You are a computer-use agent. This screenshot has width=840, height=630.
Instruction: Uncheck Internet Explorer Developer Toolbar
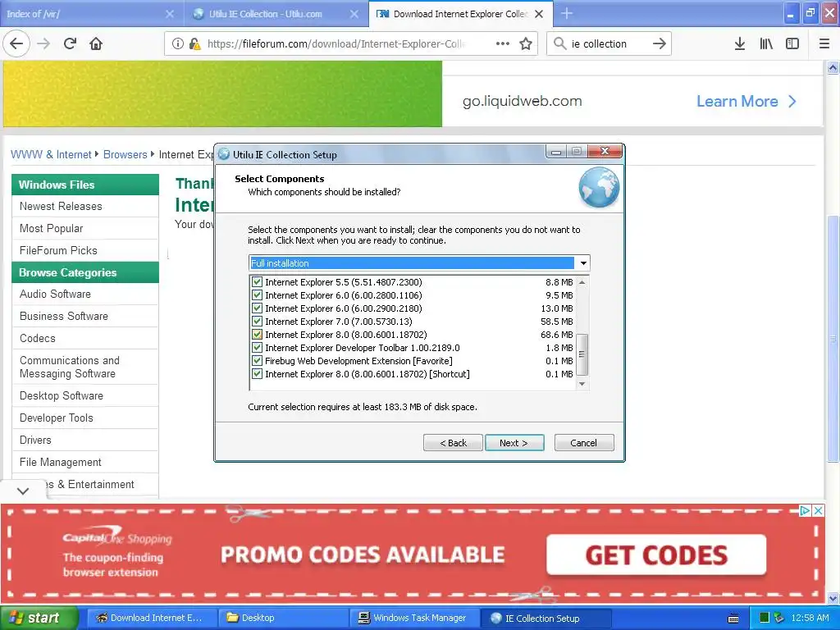click(x=257, y=348)
